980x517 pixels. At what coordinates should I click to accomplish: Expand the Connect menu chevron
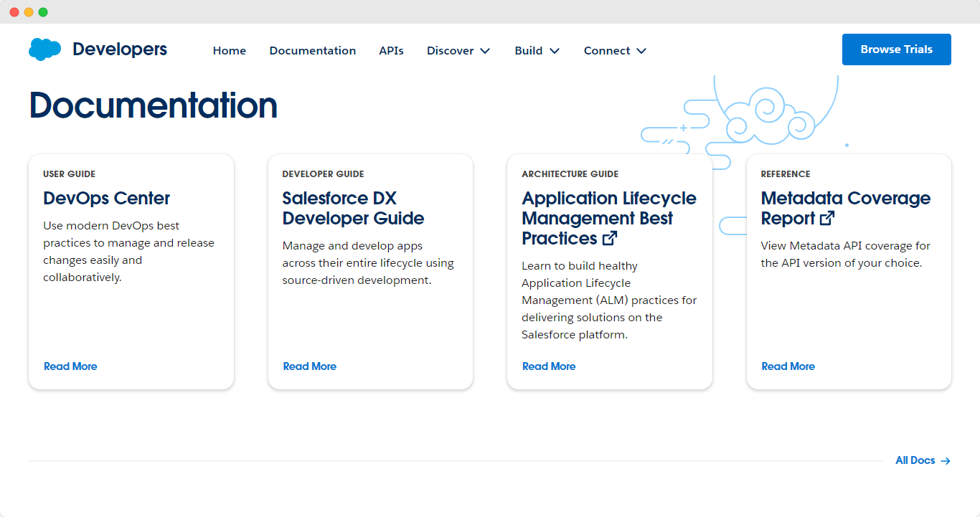[x=641, y=51]
